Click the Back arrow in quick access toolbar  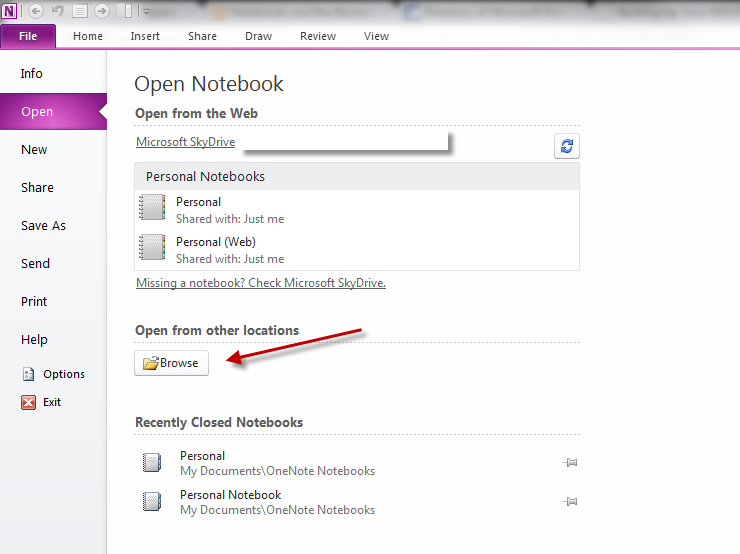(36, 11)
